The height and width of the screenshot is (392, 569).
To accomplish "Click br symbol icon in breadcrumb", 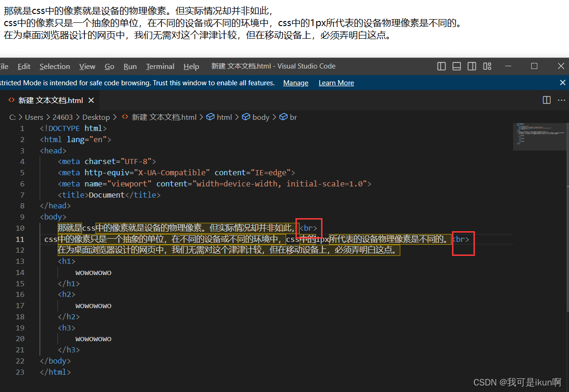I will (x=283, y=117).
